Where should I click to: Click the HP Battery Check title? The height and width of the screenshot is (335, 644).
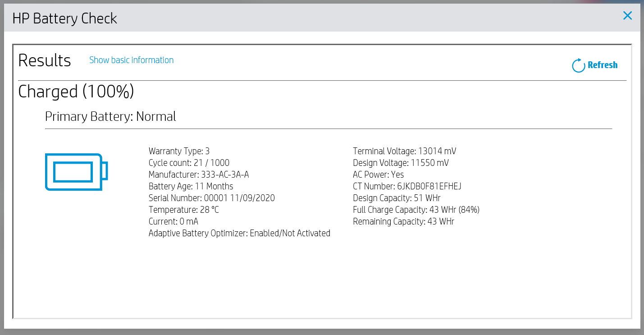[65, 18]
